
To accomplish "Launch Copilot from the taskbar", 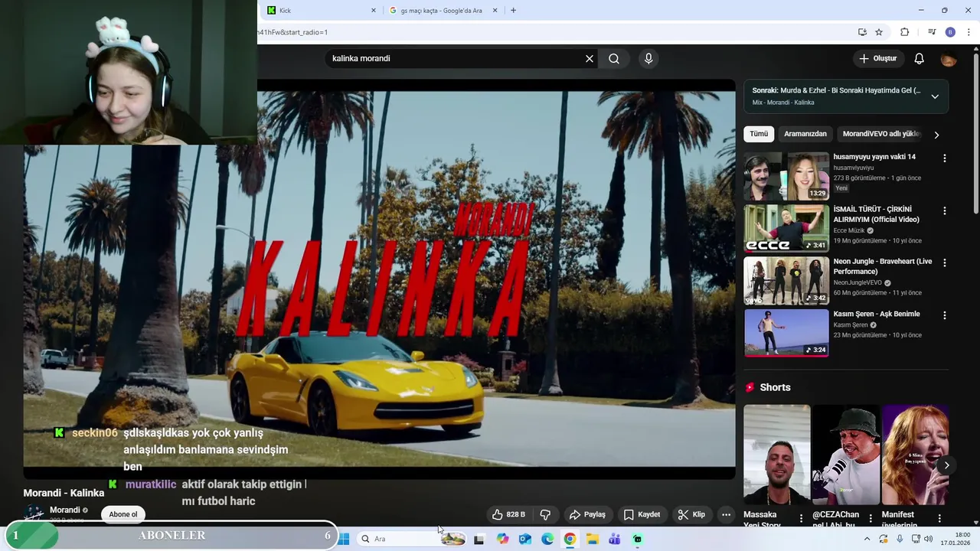I will tap(502, 539).
